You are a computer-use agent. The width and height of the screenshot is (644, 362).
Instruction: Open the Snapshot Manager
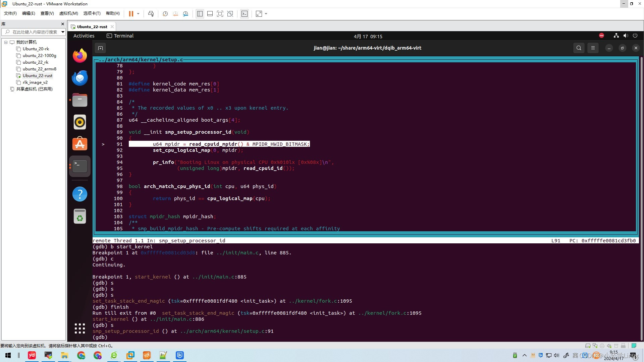point(185,14)
